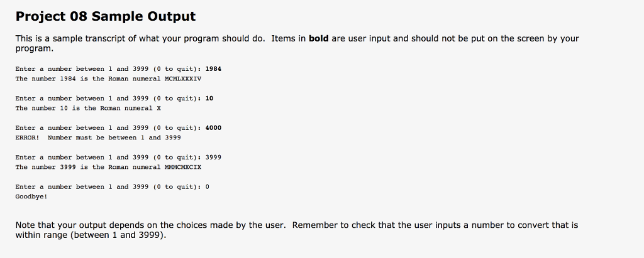Image resolution: width=644 pixels, height=258 pixels.
Task: Click the bold user input 1984
Action: coord(213,69)
